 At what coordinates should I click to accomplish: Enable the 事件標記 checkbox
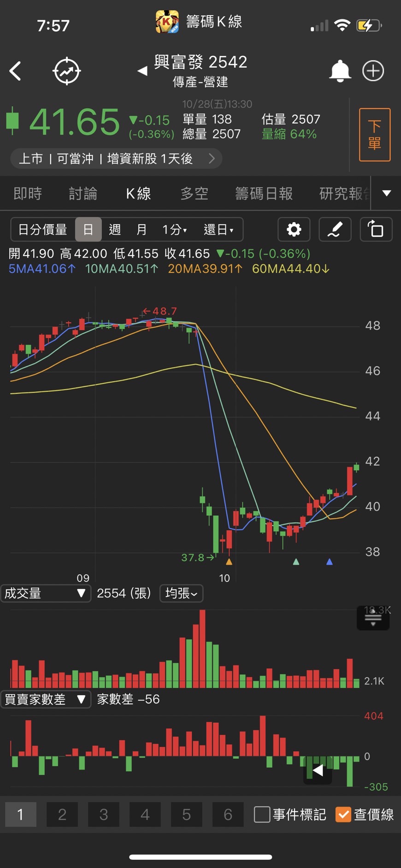262,815
